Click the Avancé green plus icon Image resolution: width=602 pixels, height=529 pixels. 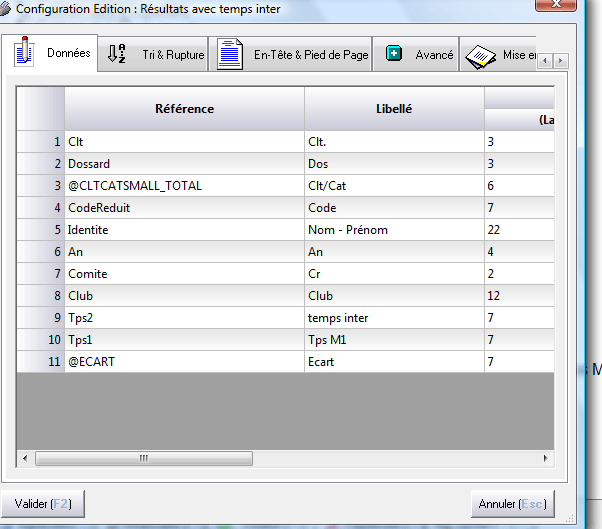[x=394, y=54]
